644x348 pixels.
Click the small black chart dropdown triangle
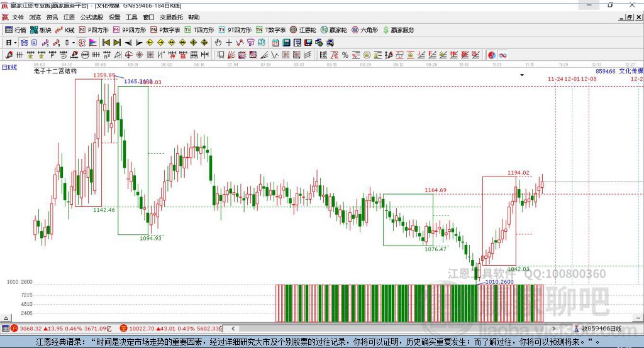(522, 75)
